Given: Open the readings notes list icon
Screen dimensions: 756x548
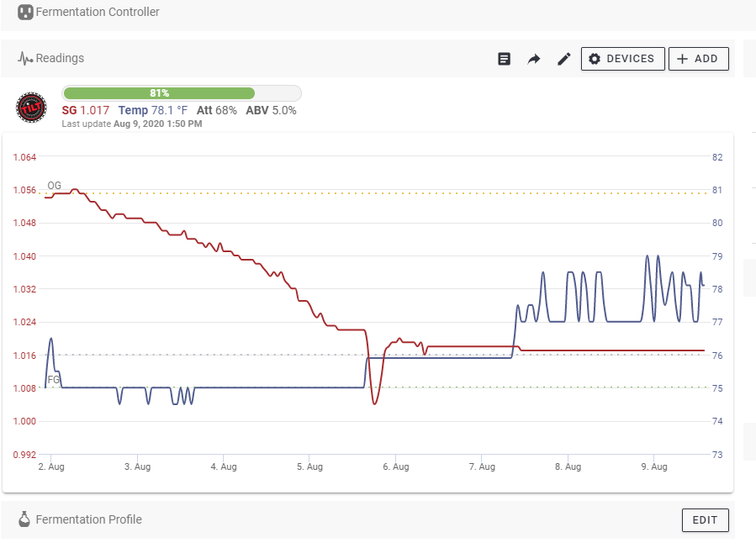Looking at the screenshot, I should [x=504, y=59].
